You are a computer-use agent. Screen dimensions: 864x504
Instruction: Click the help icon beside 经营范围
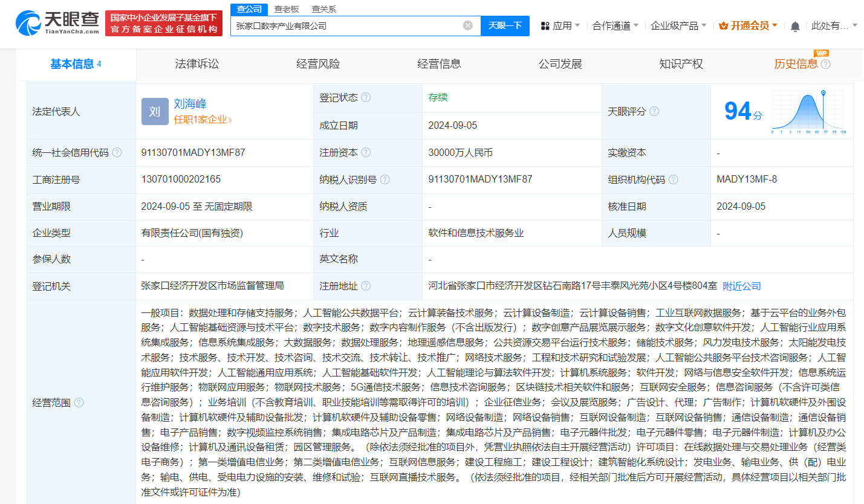pyautogui.click(x=79, y=402)
